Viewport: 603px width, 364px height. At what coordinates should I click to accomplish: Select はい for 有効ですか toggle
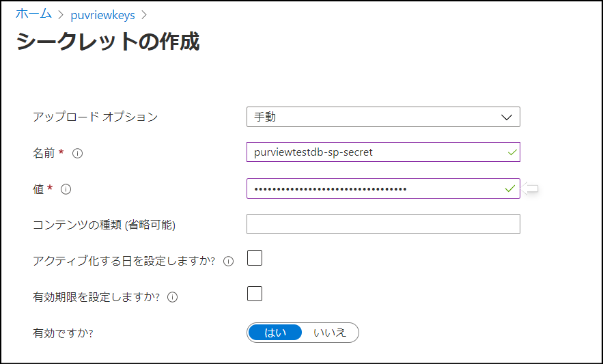pyautogui.click(x=275, y=333)
